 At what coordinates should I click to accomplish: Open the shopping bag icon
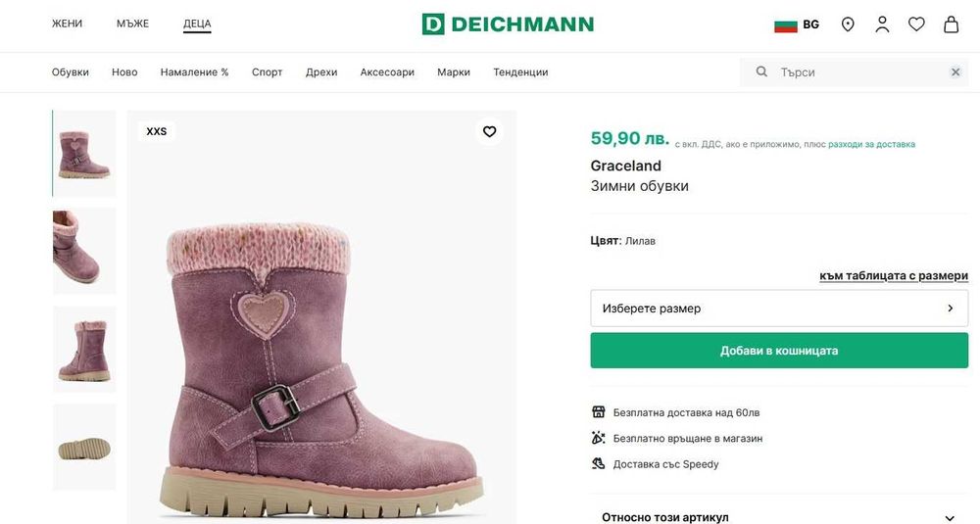(x=951, y=24)
